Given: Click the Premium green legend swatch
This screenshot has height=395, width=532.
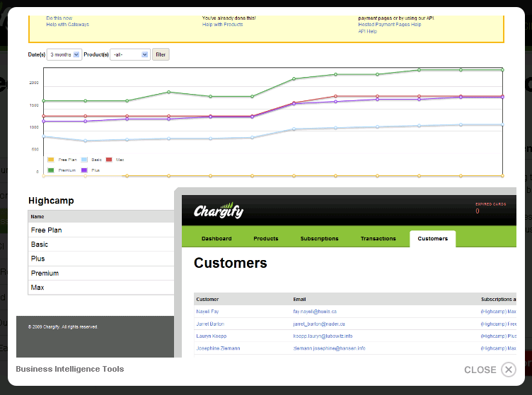Looking at the screenshot, I should coord(51,170).
